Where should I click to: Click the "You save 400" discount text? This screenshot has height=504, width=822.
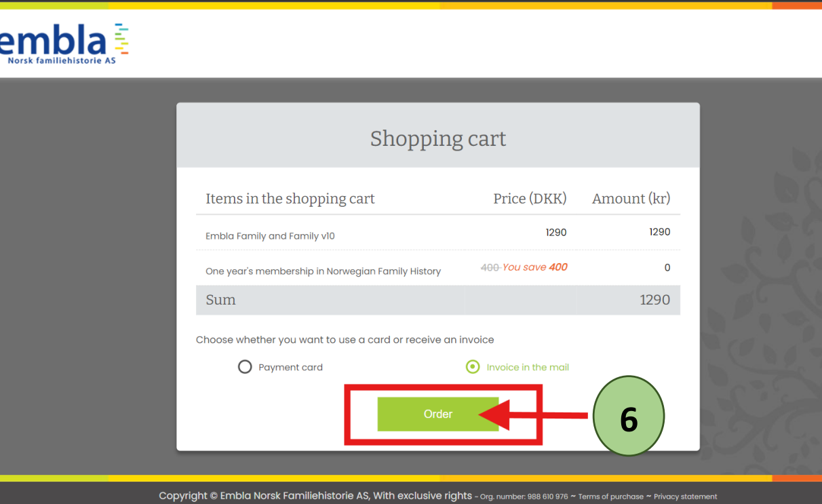pos(534,267)
